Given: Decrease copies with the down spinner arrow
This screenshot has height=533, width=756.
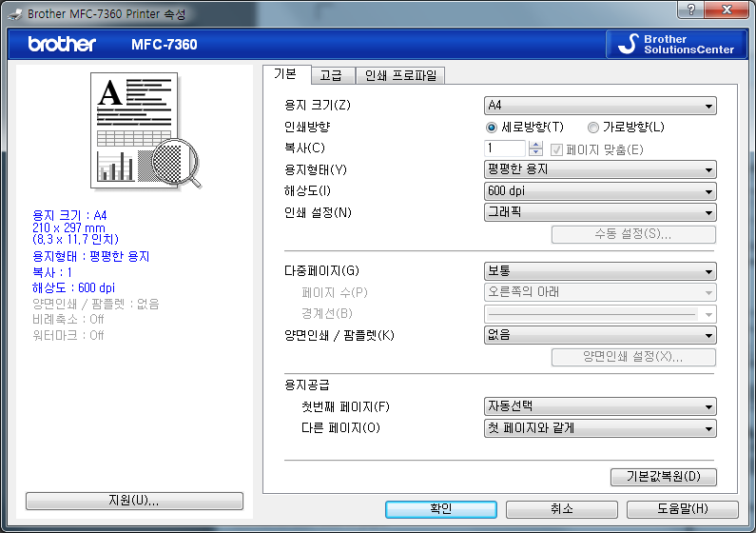Looking at the screenshot, I should tap(535, 152).
